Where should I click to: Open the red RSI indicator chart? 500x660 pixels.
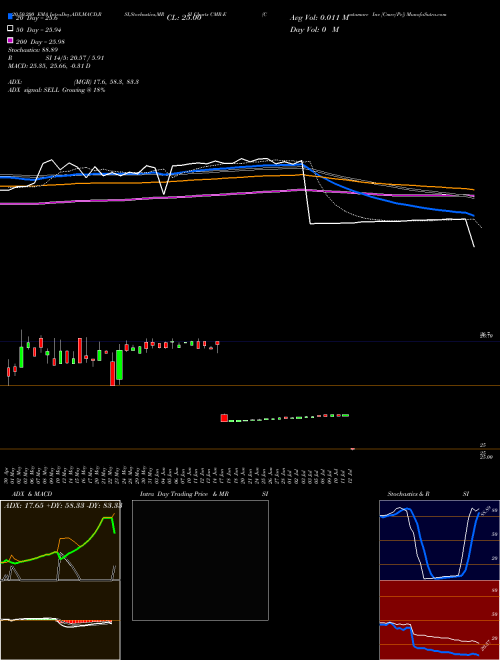coord(439,620)
